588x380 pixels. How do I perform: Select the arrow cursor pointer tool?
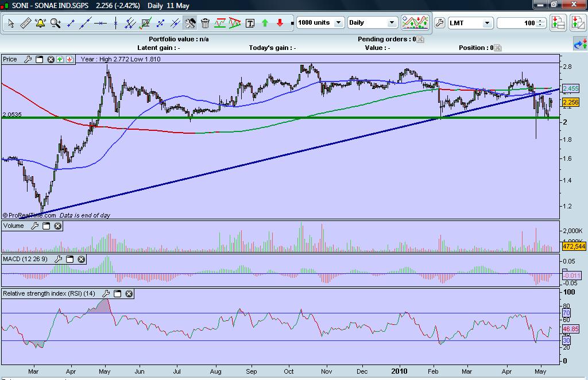pos(11,23)
